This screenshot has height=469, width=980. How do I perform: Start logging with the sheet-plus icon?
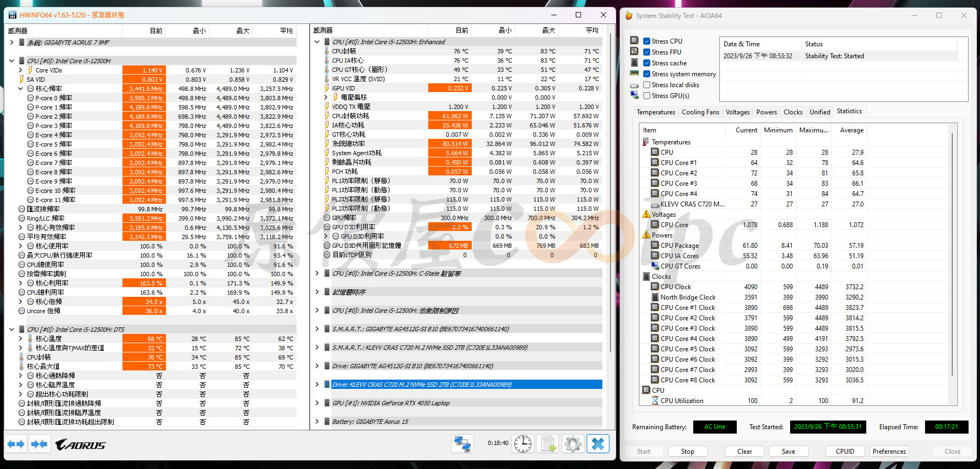(x=548, y=444)
